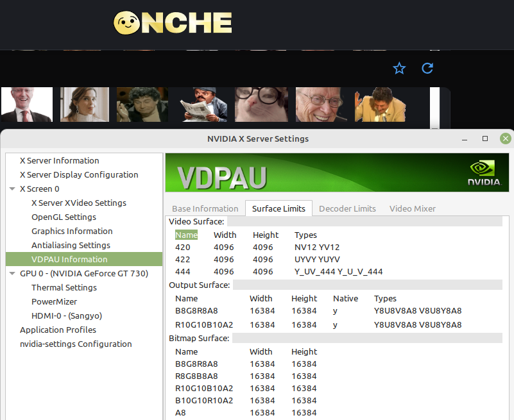Open X Server XVideo Settings
The image size is (514, 420).
click(79, 203)
